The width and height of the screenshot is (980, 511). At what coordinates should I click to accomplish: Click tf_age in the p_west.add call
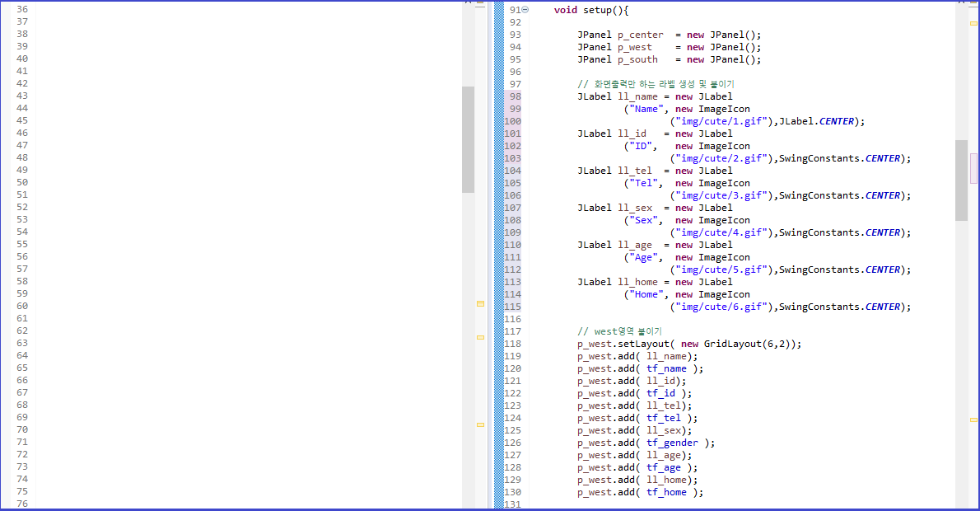point(664,468)
